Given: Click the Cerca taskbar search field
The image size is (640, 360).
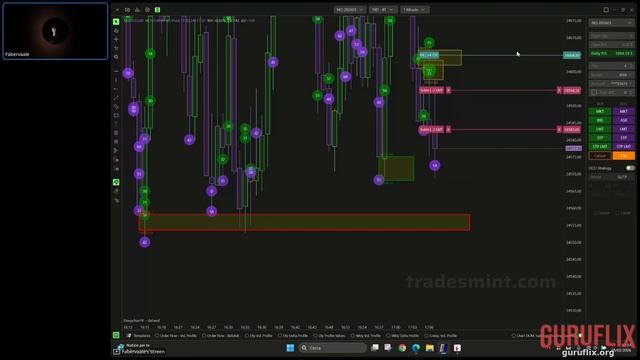Looking at the screenshot, I should 333,348.
